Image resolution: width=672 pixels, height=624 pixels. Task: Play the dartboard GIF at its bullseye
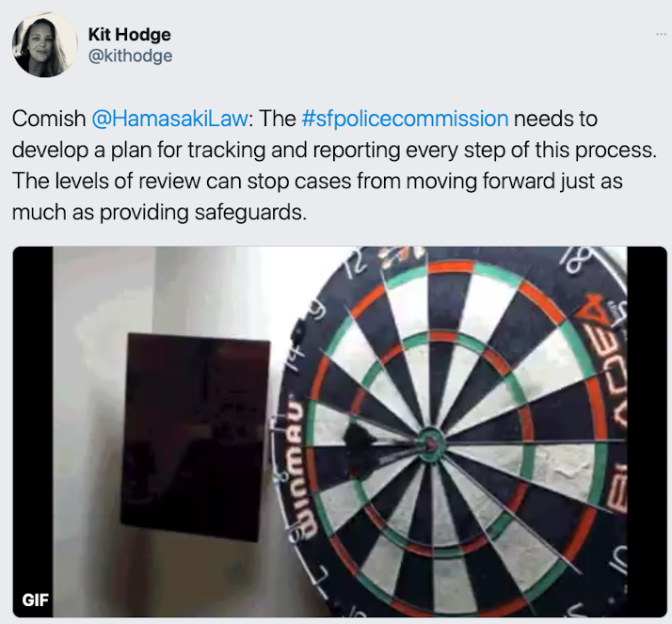tap(430, 444)
